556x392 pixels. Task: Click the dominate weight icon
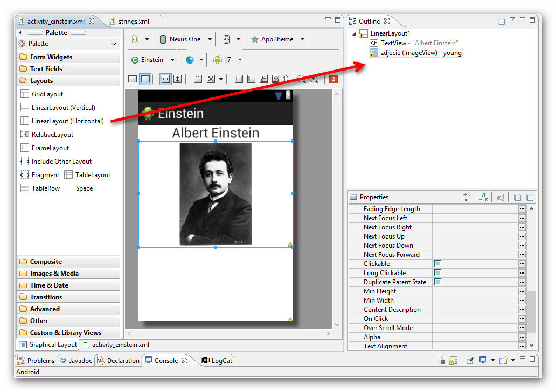[251, 79]
